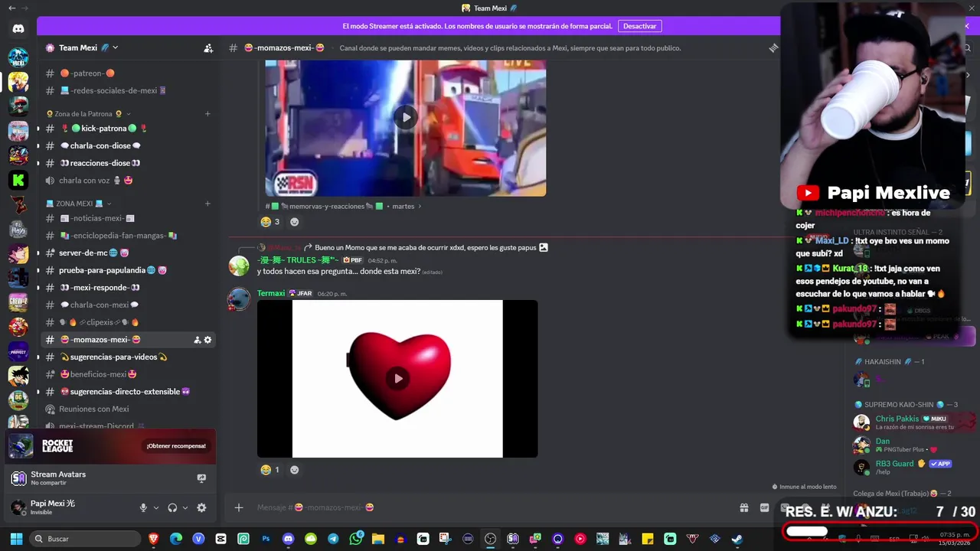Open -noticias-mexi- channel
980x551 pixels.
[128, 218]
